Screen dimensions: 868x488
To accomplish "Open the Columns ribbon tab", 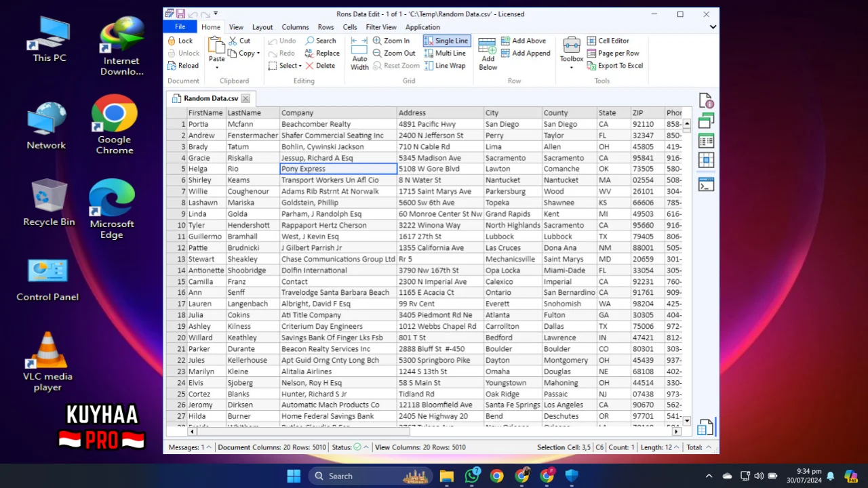I will 295,27.
